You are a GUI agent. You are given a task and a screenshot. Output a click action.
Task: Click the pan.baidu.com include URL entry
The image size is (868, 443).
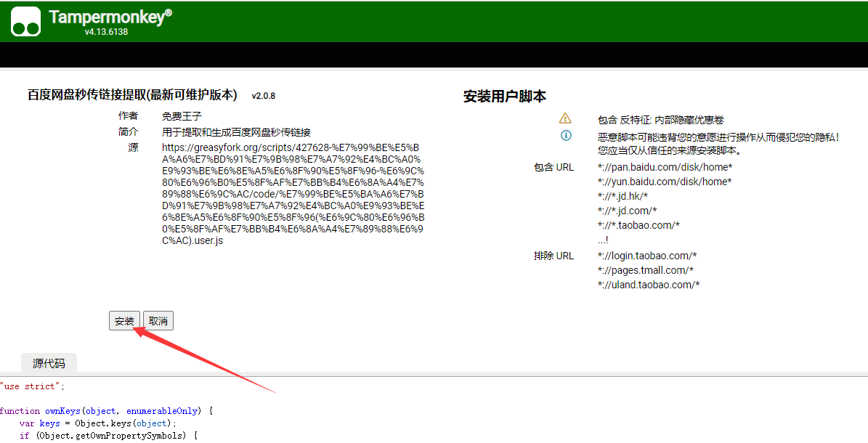click(664, 167)
